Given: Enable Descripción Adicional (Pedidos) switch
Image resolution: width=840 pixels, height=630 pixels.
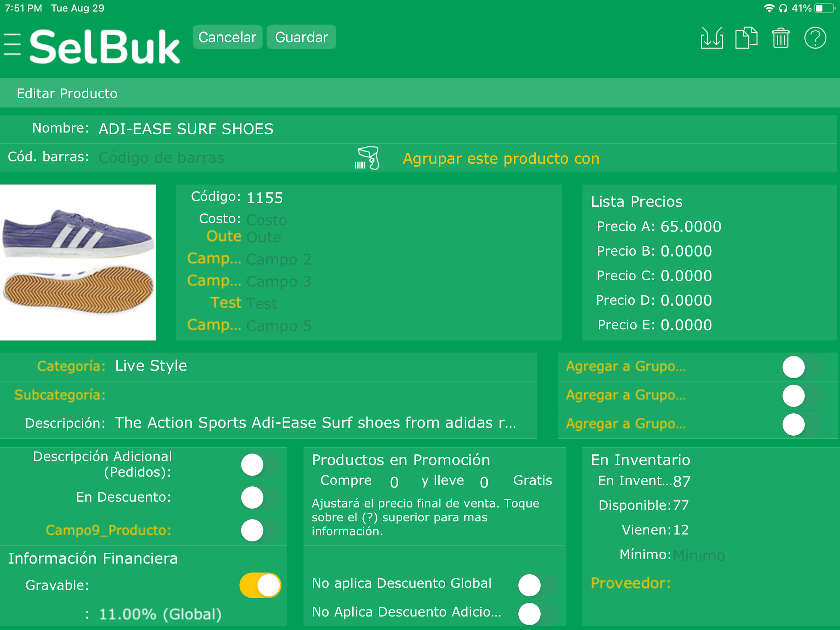Looking at the screenshot, I should point(260,464).
